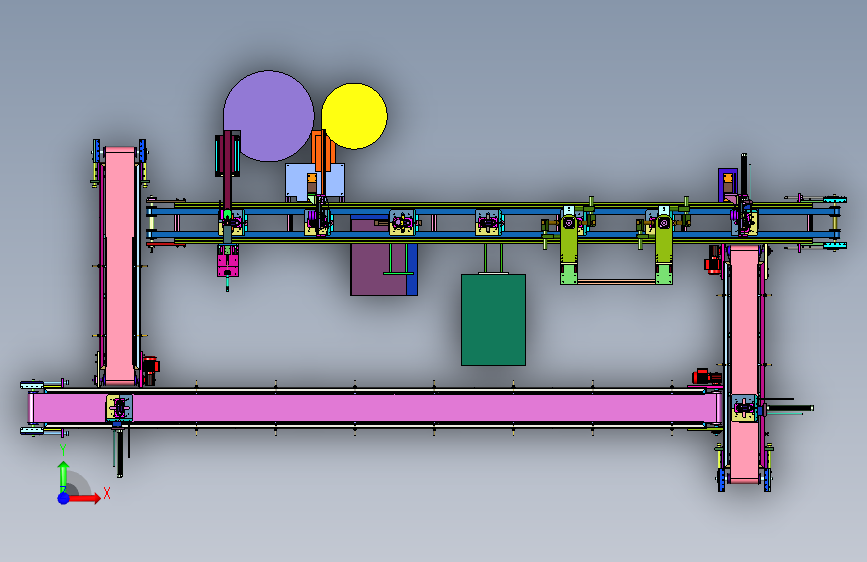
Task: Click the magenta block hanging below the upper rail
Action: pyautogui.click(x=227, y=261)
